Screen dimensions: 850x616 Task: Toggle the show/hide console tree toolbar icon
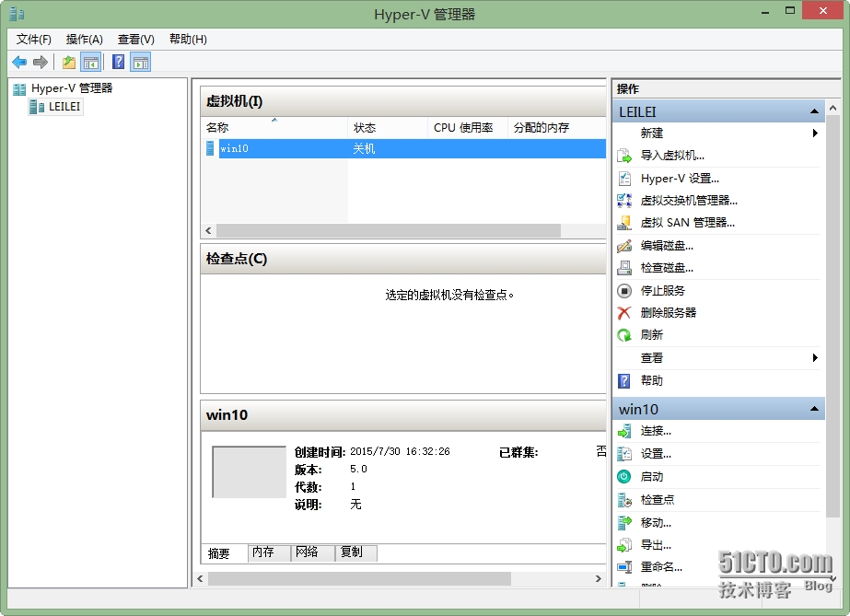[90, 63]
